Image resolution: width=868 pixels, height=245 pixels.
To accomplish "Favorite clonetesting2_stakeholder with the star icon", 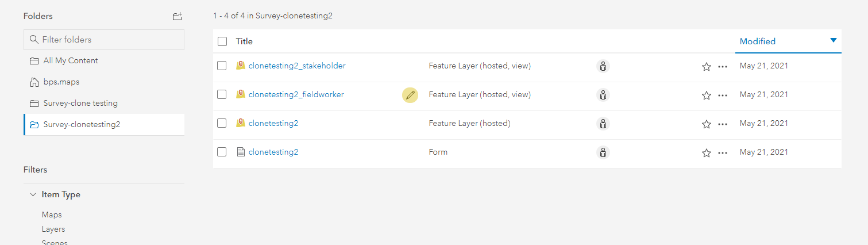I will point(707,67).
